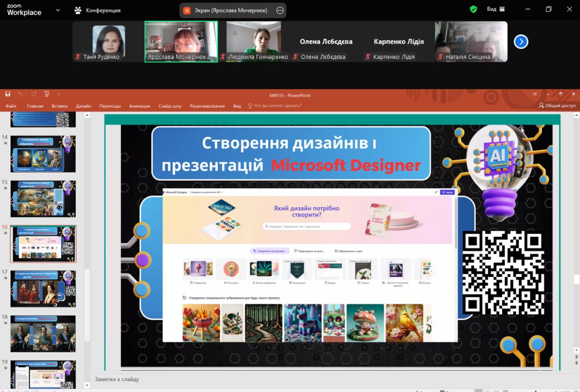Click the main slide area scroll-up arrow
Screen dimensions: 580x392
[576, 115]
